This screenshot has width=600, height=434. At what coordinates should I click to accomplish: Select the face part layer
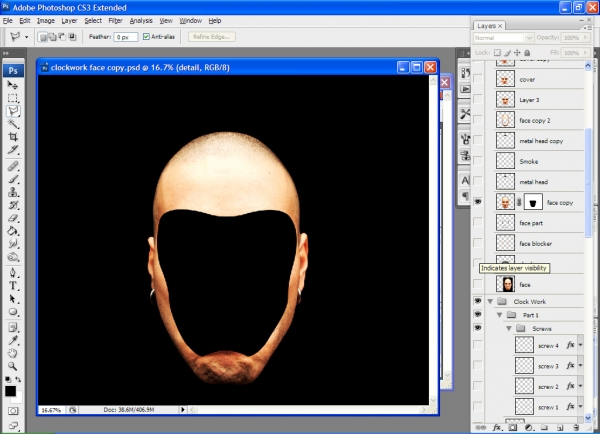(539, 223)
